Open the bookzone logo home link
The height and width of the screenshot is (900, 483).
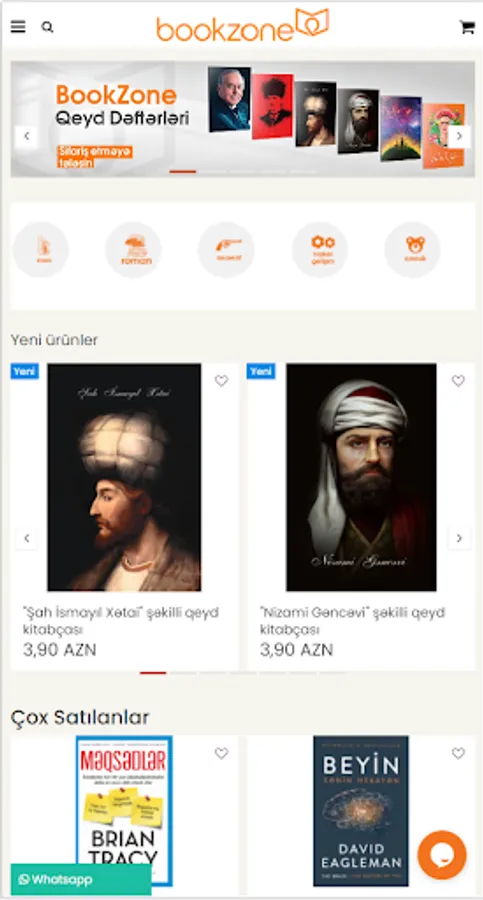pos(242,25)
